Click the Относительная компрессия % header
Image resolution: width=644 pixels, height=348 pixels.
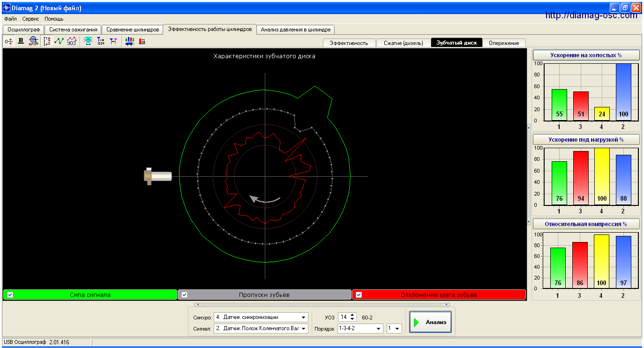pos(586,224)
